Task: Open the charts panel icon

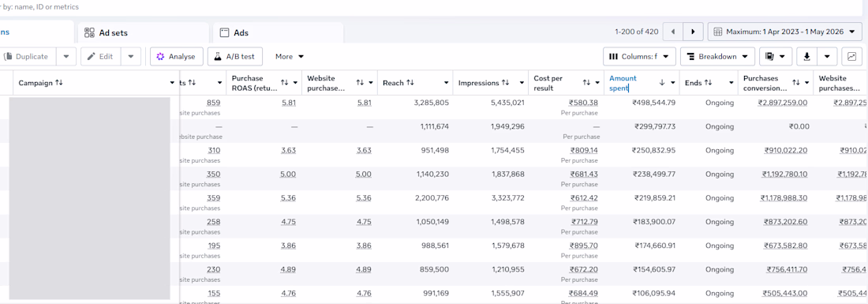Action: click(x=851, y=57)
